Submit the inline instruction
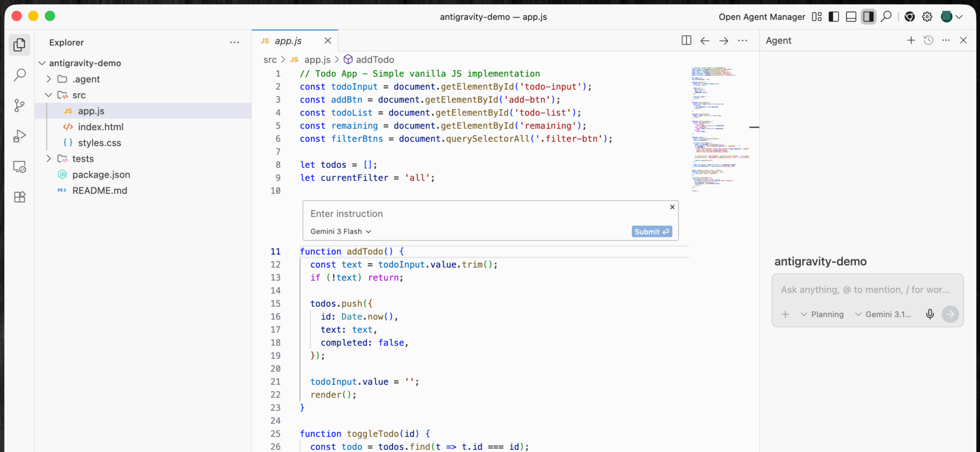This screenshot has height=452, width=980. (x=651, y=232)
